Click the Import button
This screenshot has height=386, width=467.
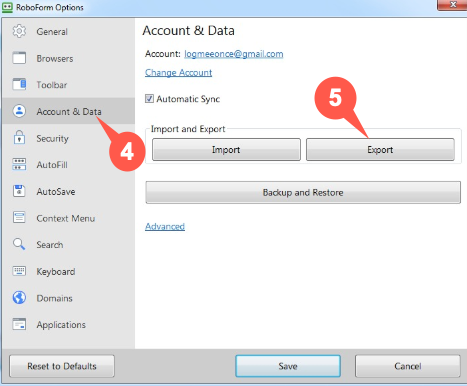[x=226, y=150]
